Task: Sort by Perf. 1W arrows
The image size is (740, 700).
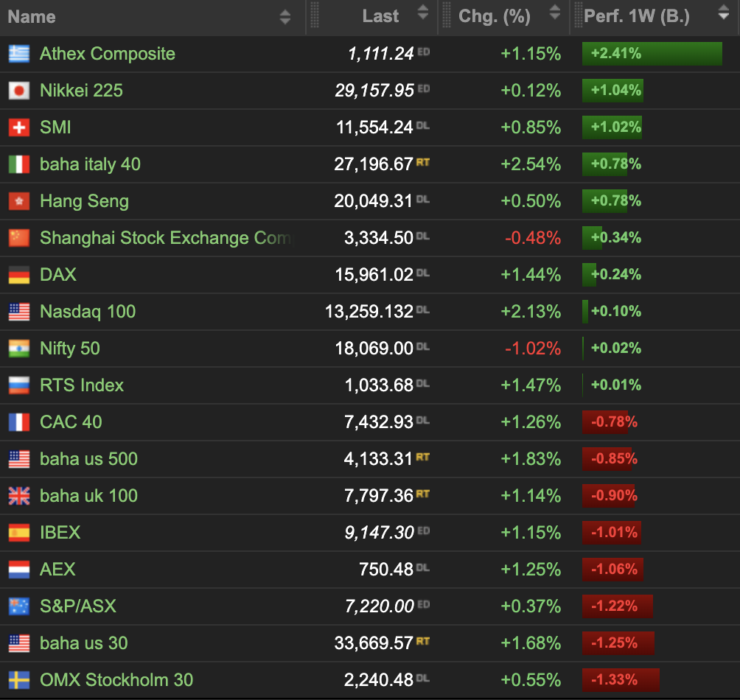Action: pyautogui.click(x=724, y=13)
